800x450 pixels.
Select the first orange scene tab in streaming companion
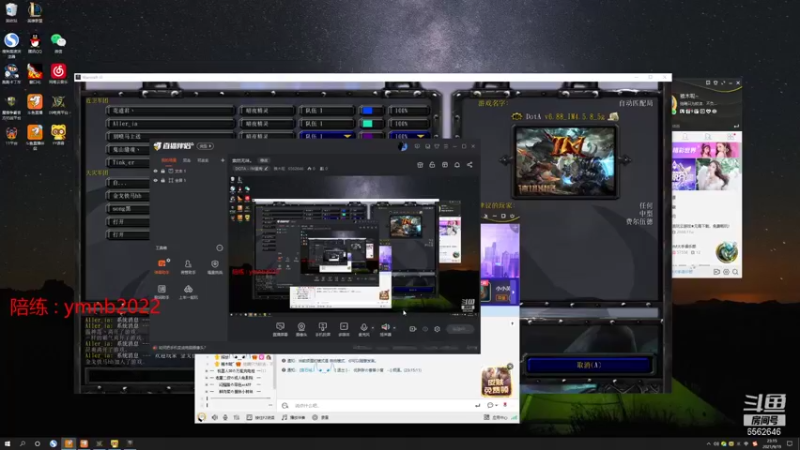(x=169, y=160)
